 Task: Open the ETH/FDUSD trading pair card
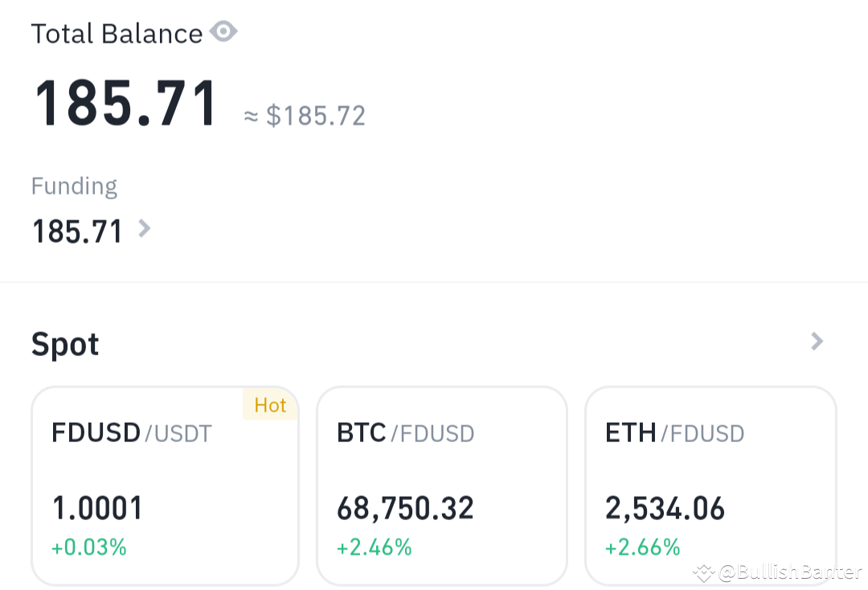[x=710, y=482]
